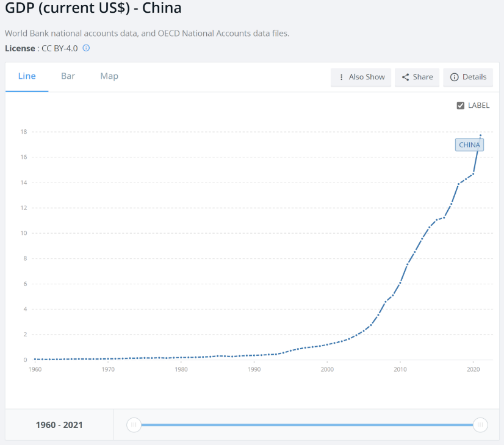Click the y-axis label 18
Image resolution: width=504 pixels, height=445 pixels.
click(24, 132)
